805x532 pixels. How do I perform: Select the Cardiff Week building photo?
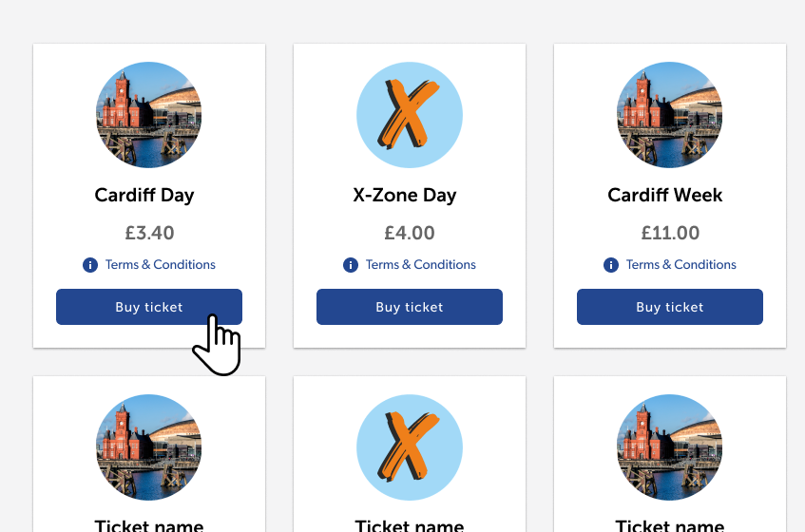[669, 115]
